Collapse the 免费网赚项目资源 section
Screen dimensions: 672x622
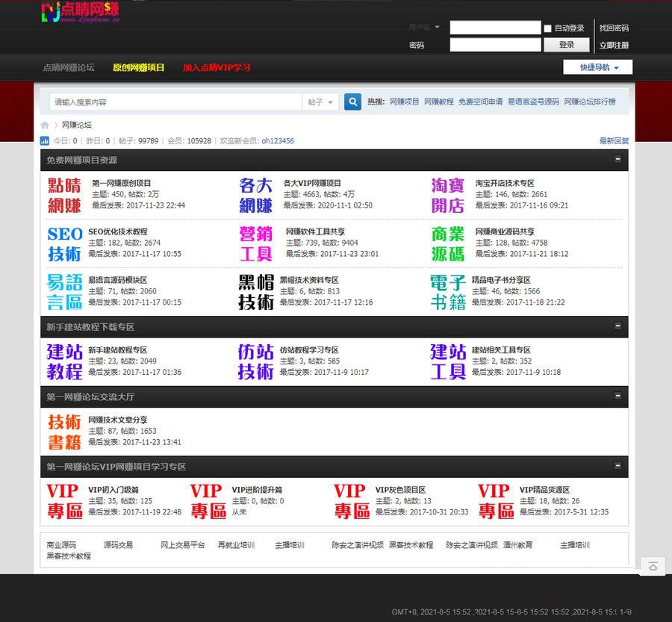617,159
